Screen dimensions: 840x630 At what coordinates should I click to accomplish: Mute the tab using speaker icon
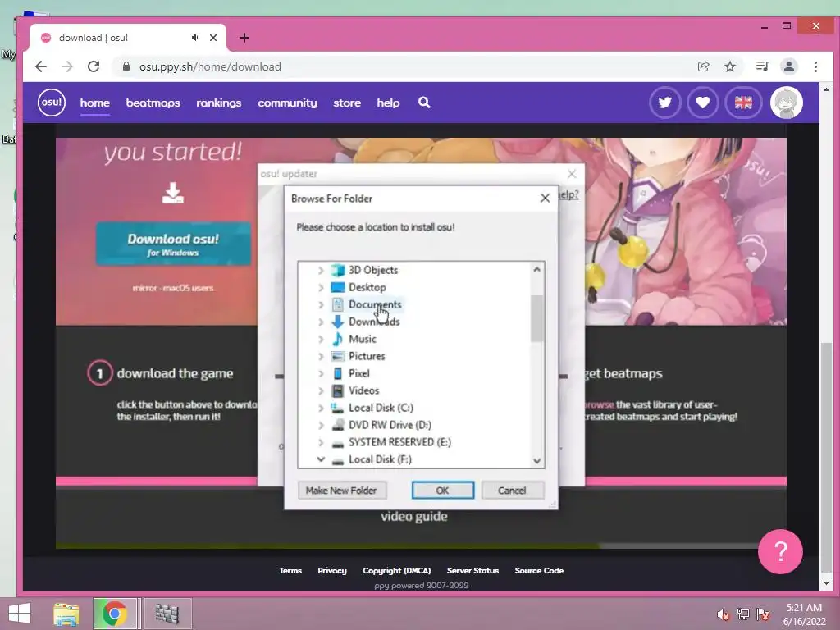click(x=195, y=38)
